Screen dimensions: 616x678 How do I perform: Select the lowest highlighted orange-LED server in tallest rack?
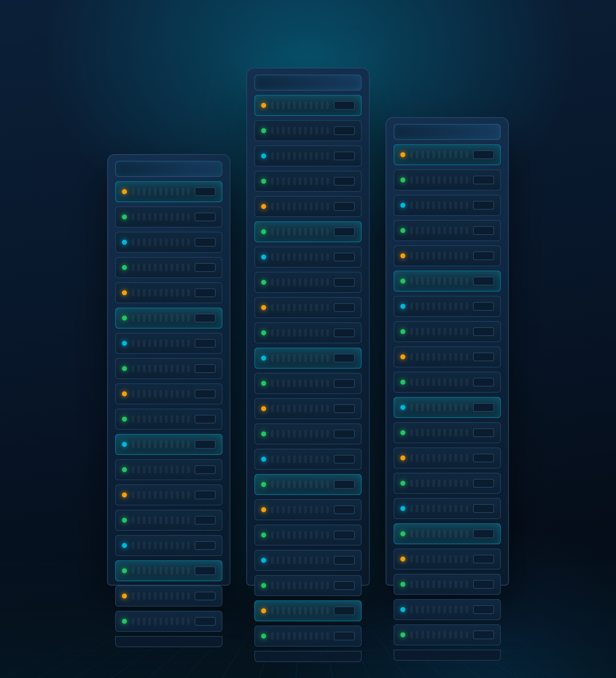308,611
